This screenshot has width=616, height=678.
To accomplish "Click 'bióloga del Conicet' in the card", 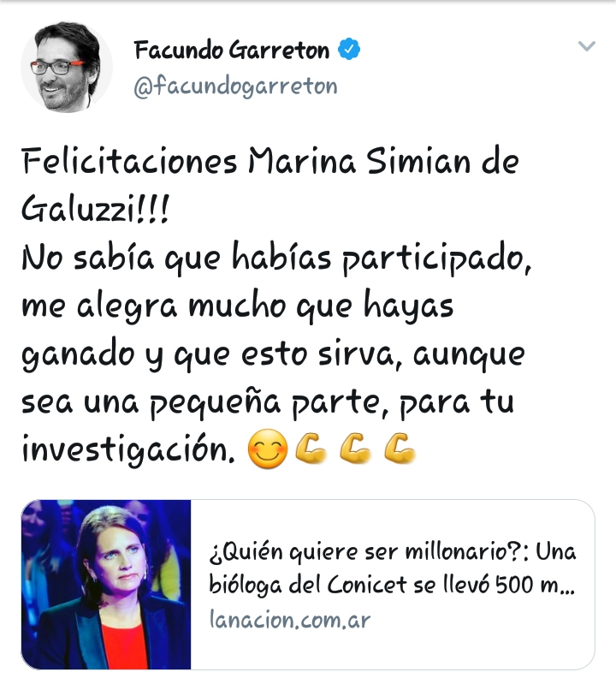I will (308, 586).
